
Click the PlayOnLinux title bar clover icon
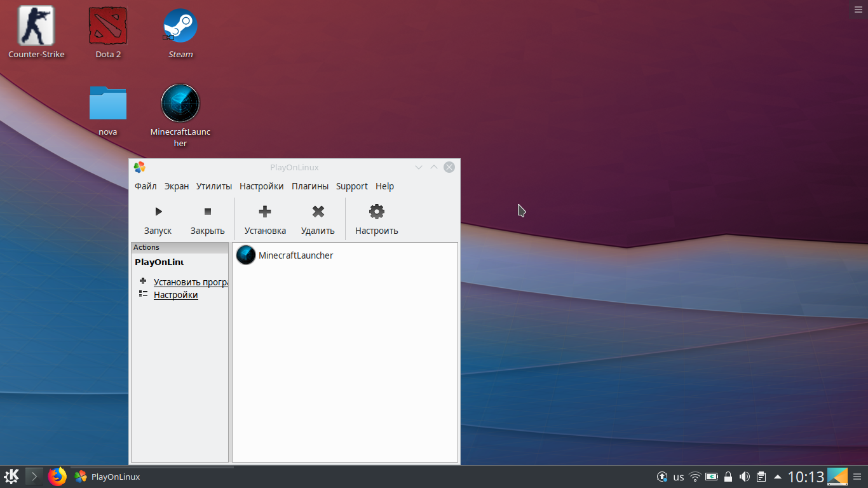pos(140,167)
